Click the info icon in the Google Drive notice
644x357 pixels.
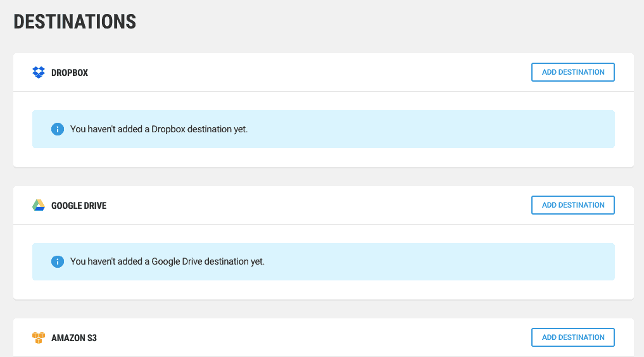click(x=58, y=261)
